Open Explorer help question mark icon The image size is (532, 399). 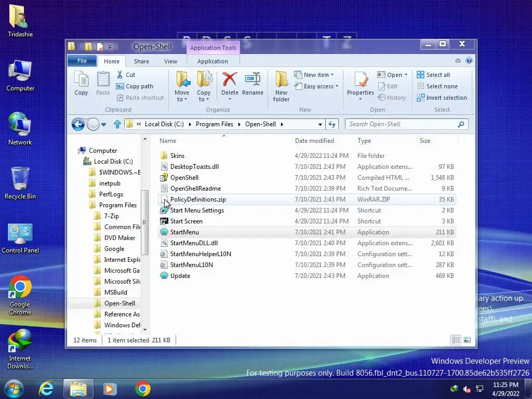tap(469, 60)
